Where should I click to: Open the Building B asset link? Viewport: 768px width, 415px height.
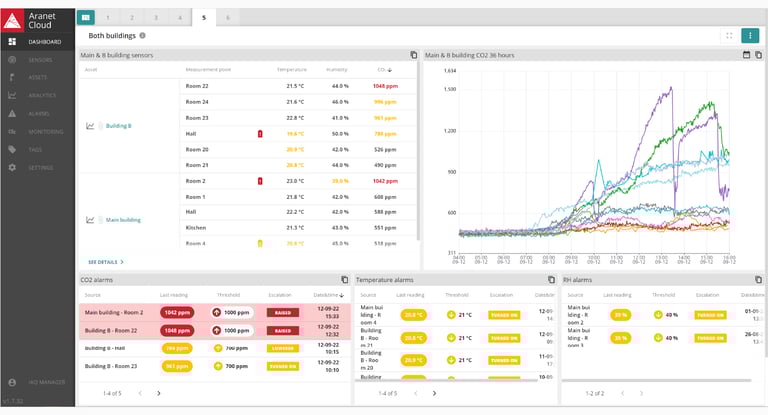pos(119,126)
